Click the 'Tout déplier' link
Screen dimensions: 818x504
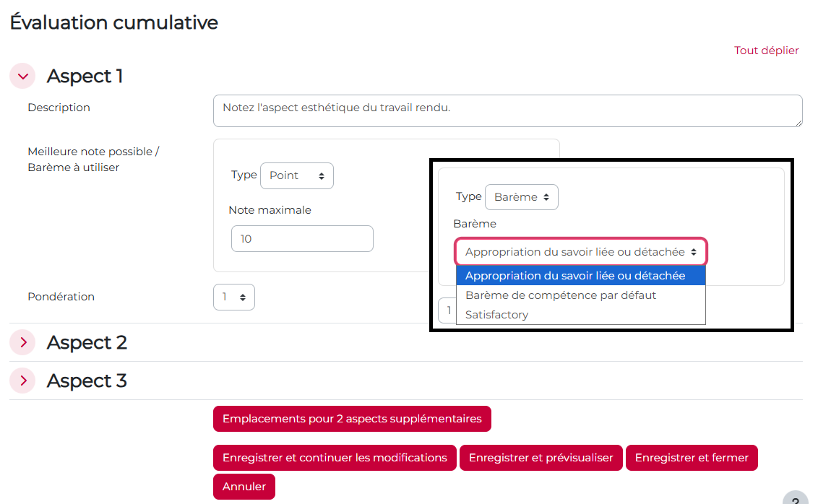tap(767, 51)
